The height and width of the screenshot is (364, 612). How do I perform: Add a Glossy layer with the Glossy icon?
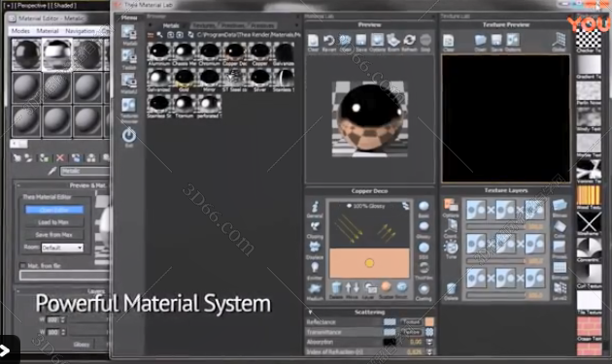(x=424, y=227)
